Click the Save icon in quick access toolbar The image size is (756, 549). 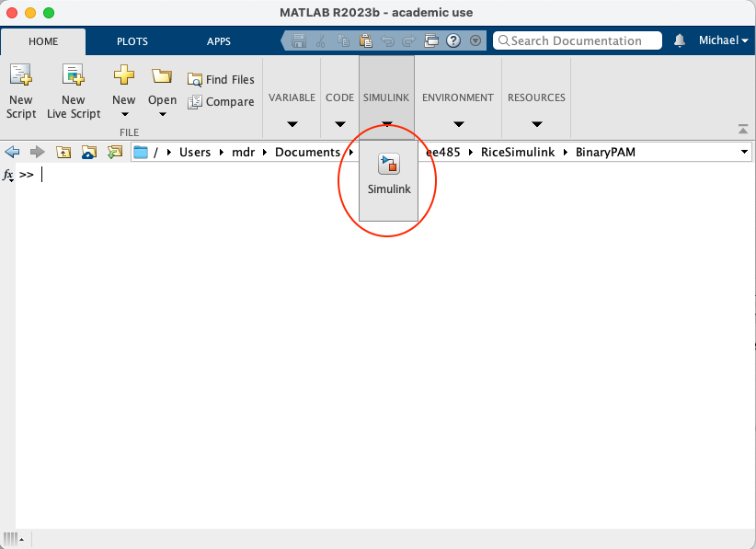299,40
